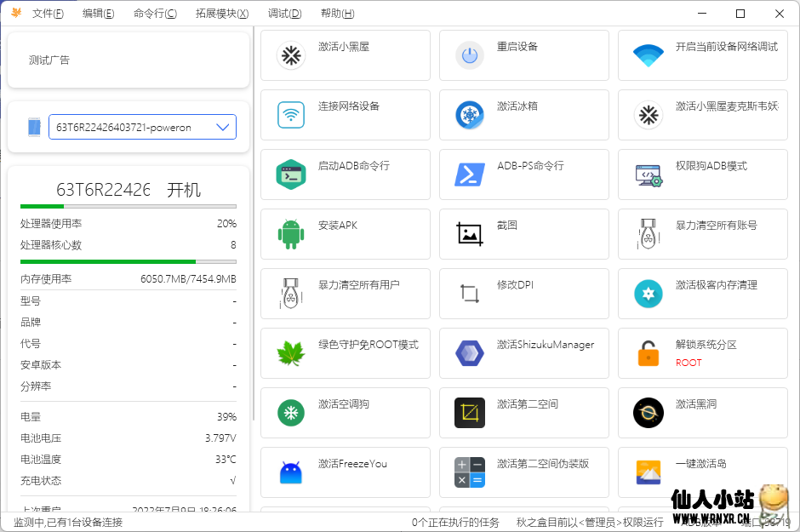Open the 截图 screenshot tool
This screenshot has height=532, width=800.
click(468, 233)
